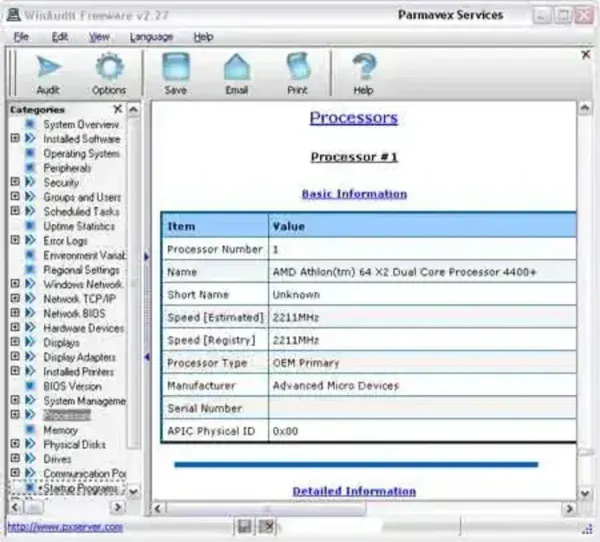
Task: Click the Peripherals category icon
Action: click(x=30, y=168)
